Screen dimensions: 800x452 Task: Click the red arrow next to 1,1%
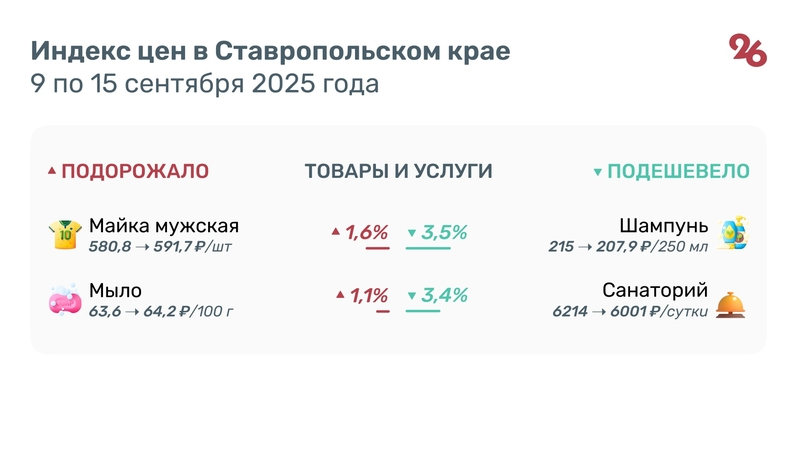340,296
